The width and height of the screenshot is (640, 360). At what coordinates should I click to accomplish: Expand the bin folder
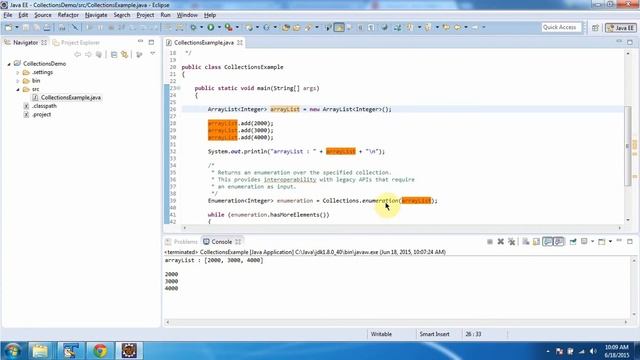18,81
